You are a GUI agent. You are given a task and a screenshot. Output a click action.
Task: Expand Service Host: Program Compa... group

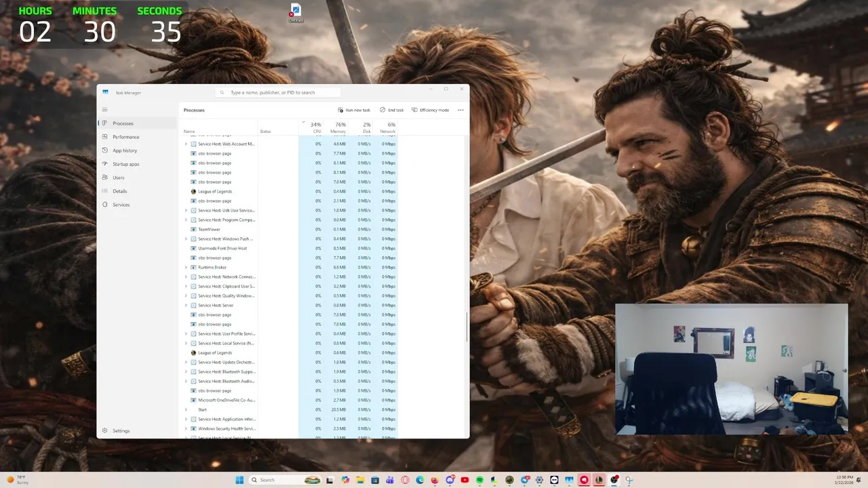[x=186, y=220]
